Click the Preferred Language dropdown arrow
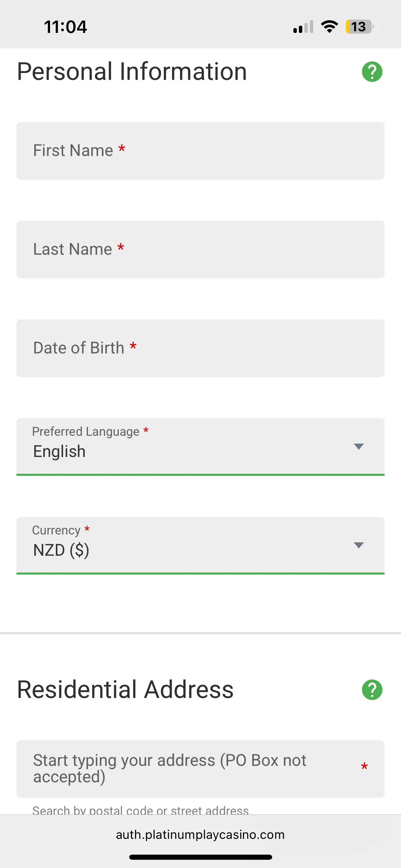 tap(359, 446)
